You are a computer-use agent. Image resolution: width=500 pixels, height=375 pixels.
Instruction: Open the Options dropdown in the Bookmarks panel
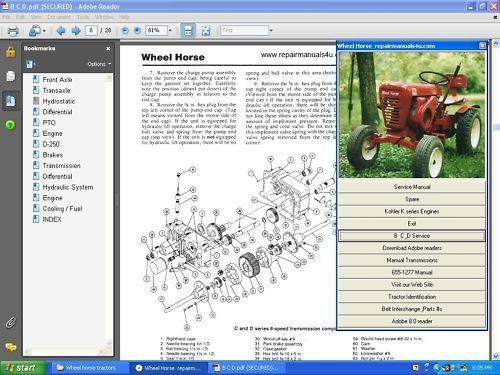(x=99, y=64)
